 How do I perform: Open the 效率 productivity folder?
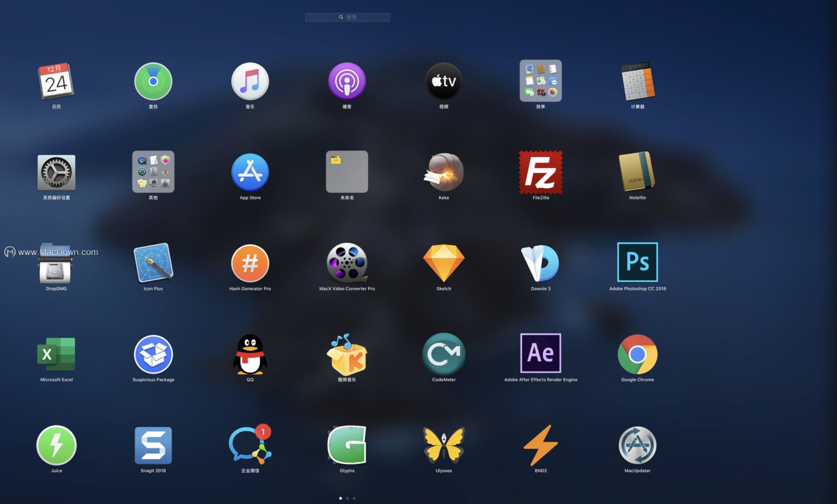pos(540,81)
